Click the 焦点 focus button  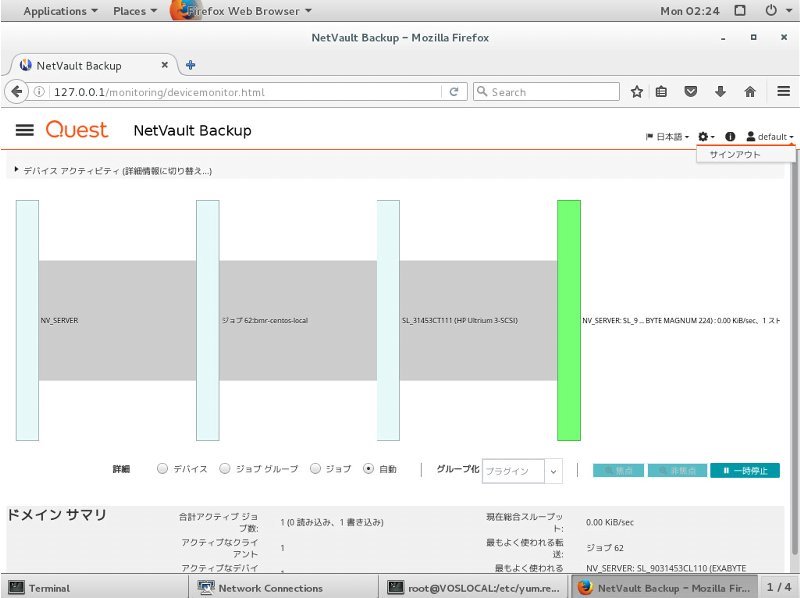(x=618, y=470)
